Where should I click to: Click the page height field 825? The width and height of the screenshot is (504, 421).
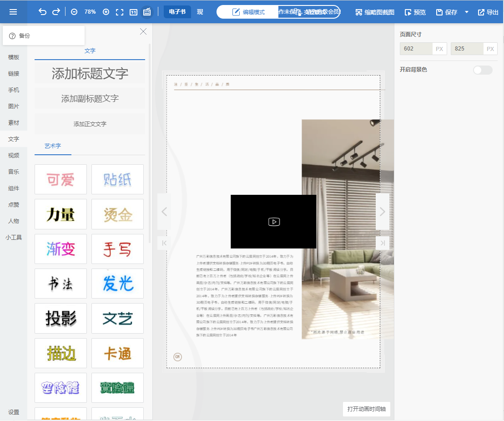coord(467,49)
